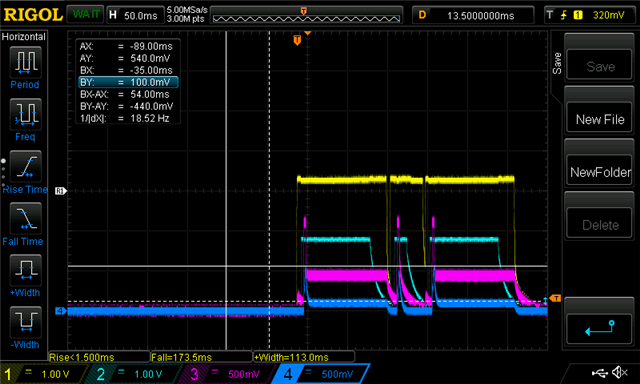Image resolution: width=640 pixels, height=384 pixels.
Task: Click the New File button
Action: (599, 119)
